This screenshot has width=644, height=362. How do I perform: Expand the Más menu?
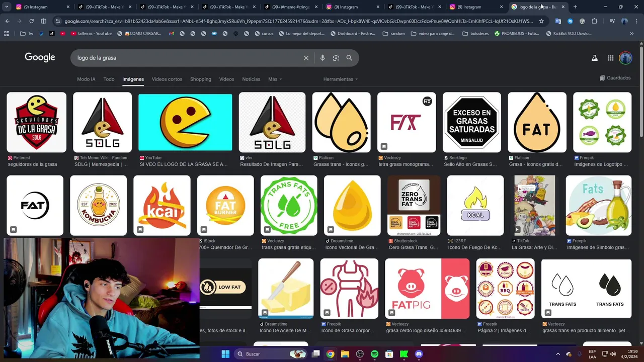(275, 79)
